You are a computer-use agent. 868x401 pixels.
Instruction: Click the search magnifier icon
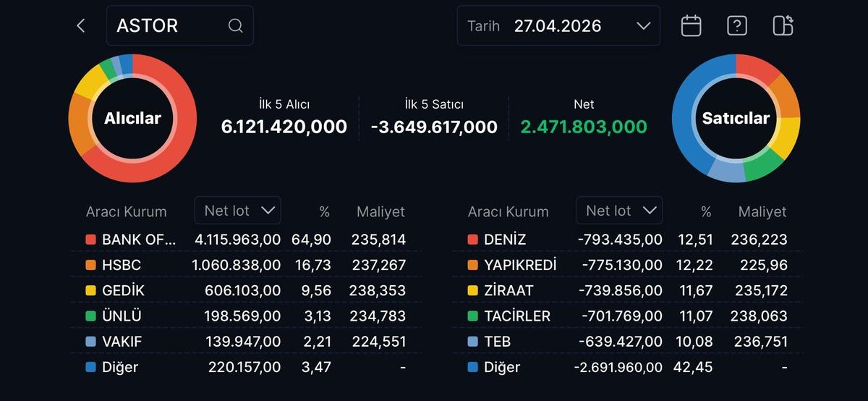coord(235,26)
